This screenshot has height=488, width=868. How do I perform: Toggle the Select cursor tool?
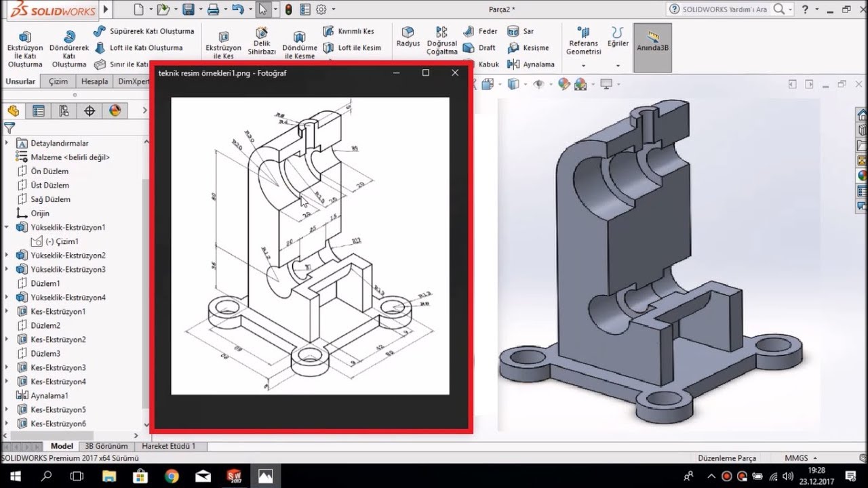262,9
